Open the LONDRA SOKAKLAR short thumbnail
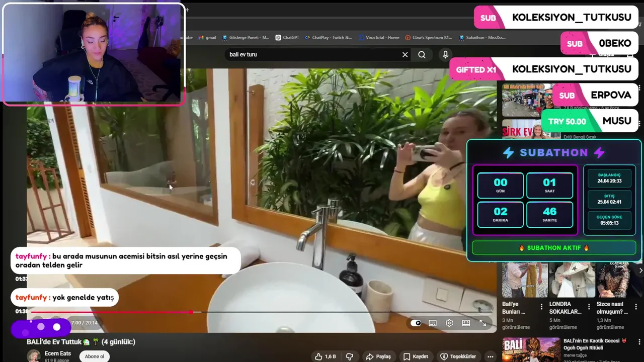This screenshot has width=644, height=362. tap(572, 280)
